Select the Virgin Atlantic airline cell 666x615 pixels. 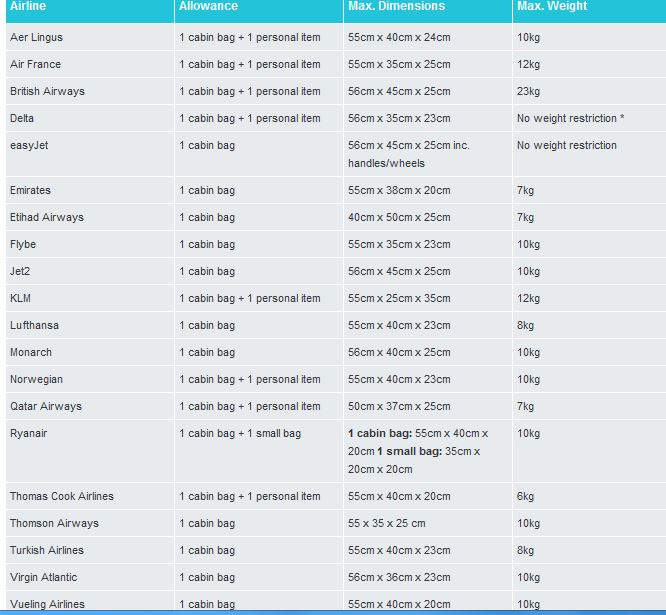[x=90, y=577]
